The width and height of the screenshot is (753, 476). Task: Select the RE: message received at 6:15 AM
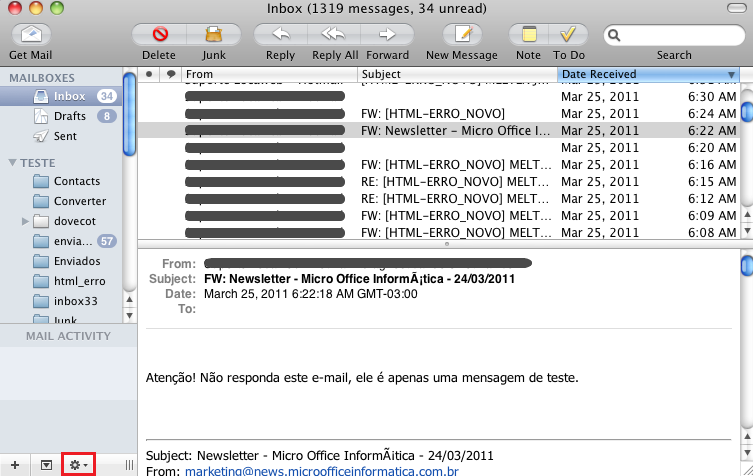439,182
